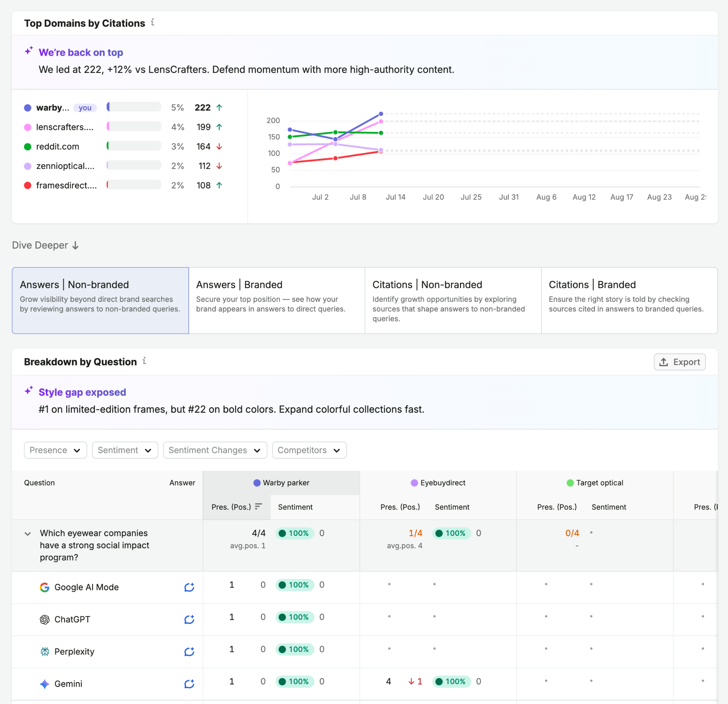The height and width of the screenshot is (704, 728).
Task: Click the blue warby legend color dot
Action: pyautogui.click(x=27, y=108)
